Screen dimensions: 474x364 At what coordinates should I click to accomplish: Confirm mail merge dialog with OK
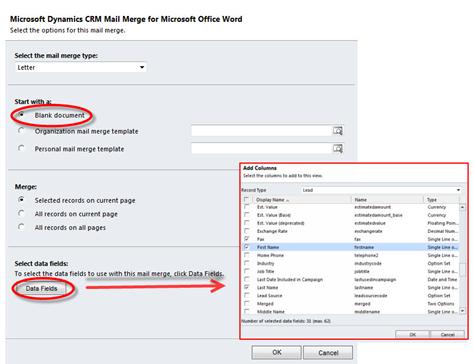click(276, 352)
